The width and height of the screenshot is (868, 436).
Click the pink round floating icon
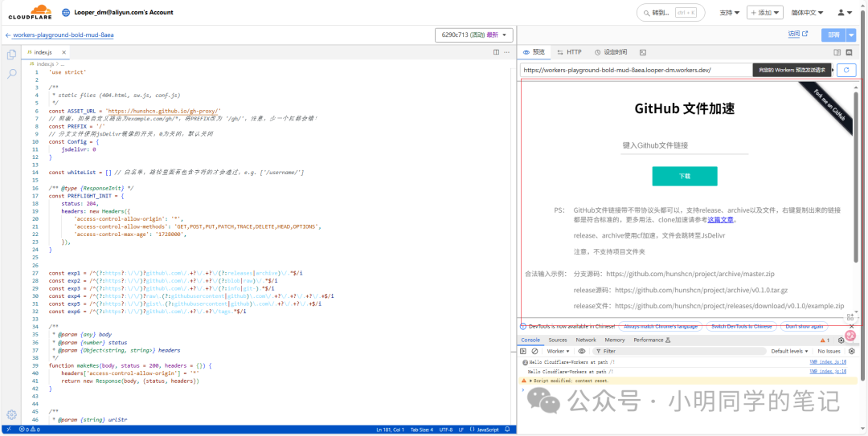point(851,335)
